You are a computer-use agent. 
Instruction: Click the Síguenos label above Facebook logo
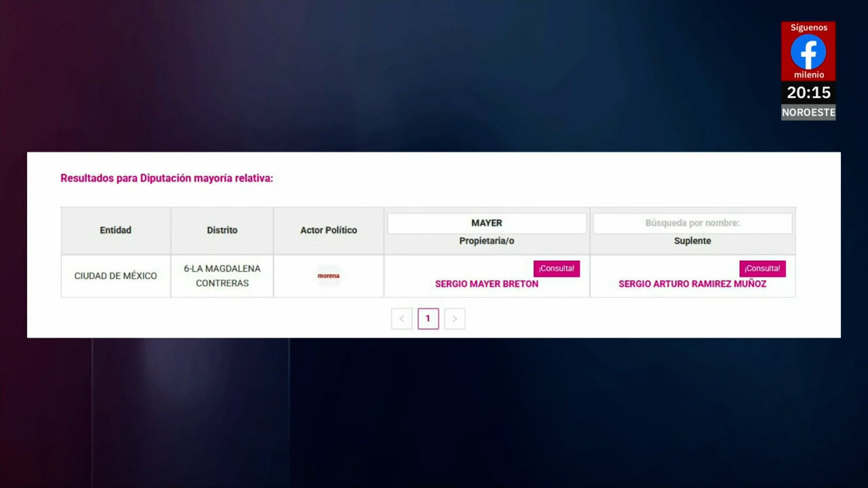[808, 28]
